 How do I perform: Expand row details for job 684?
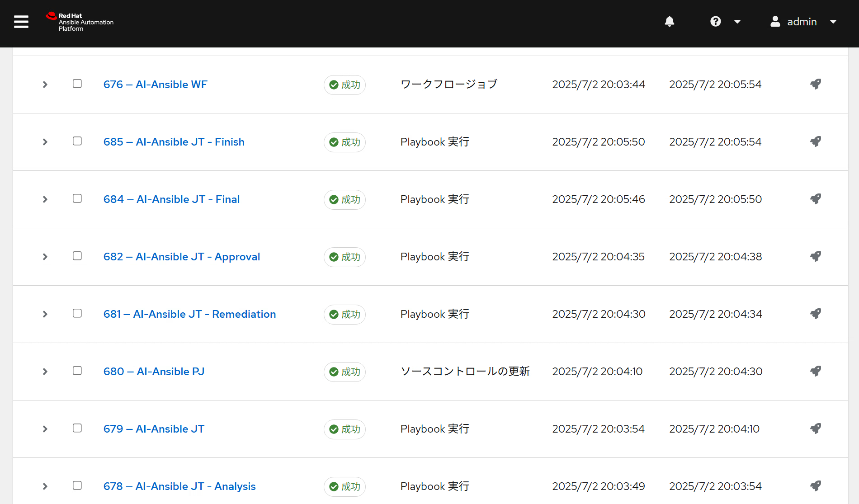pyautogui.click(x=45, y=199)
